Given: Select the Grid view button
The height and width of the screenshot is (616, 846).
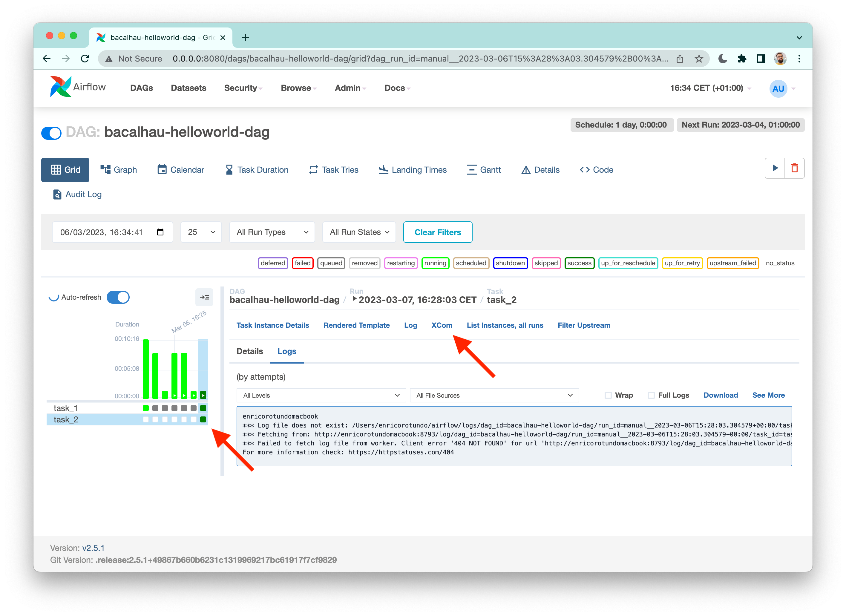Looking at the screenshot, I should 65,170.
